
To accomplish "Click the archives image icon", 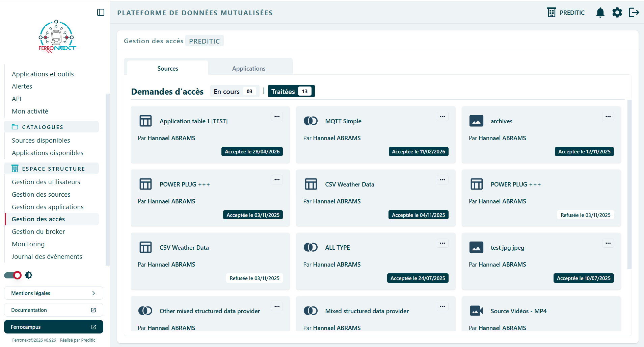I will (476, 121).
